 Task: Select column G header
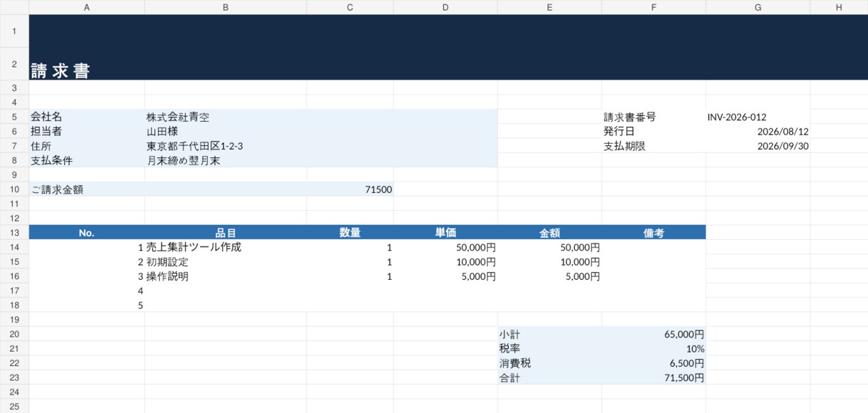coord(758,7)
